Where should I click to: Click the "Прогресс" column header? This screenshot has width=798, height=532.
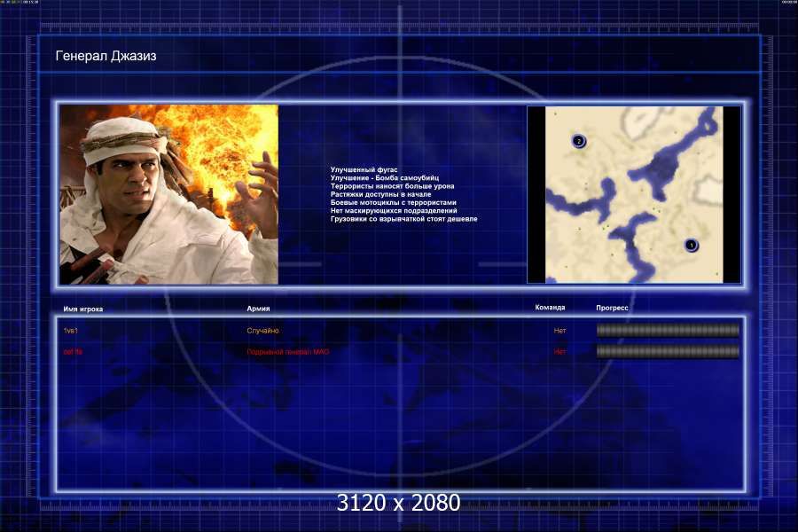click(x=612, y=308)
